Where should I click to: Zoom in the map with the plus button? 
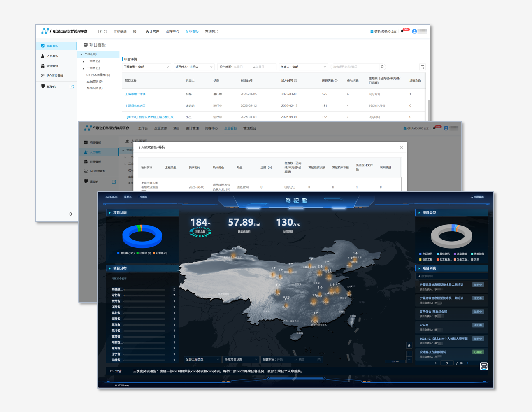tap(409, 354)
